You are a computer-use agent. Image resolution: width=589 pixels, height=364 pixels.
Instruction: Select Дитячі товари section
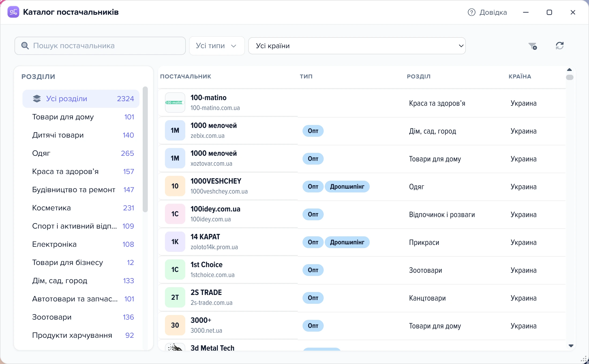[x=81, y=135]
